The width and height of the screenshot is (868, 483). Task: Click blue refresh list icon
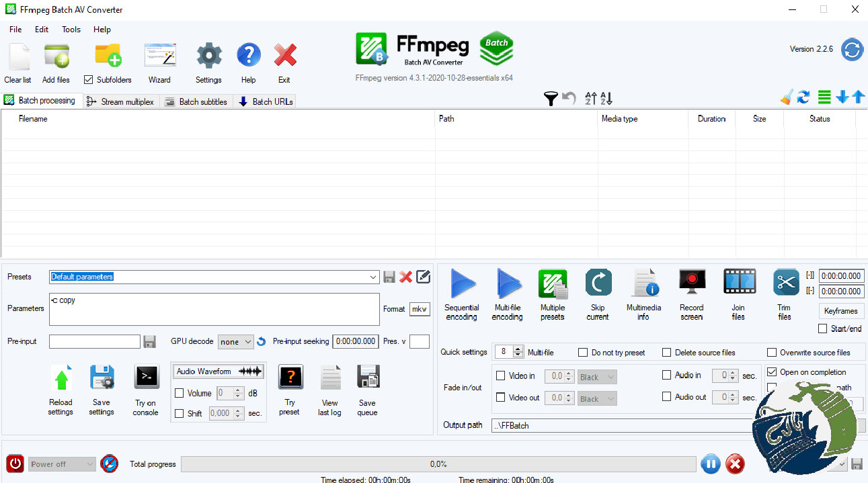tap(803, 97)
